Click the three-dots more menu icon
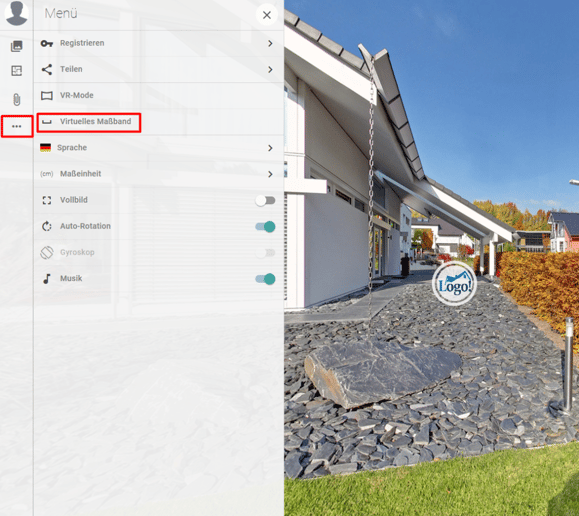Viewport: 579px width, 516px height. (17, 126)
